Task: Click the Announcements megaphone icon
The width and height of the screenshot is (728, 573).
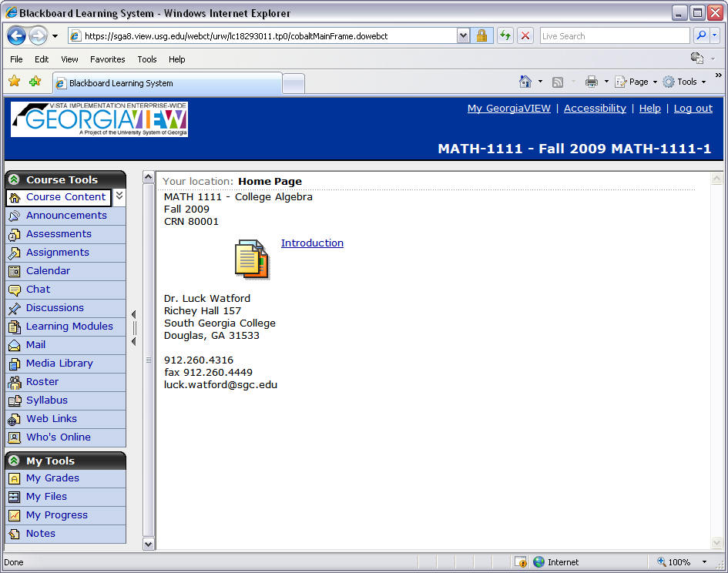Action: point(15,216)
